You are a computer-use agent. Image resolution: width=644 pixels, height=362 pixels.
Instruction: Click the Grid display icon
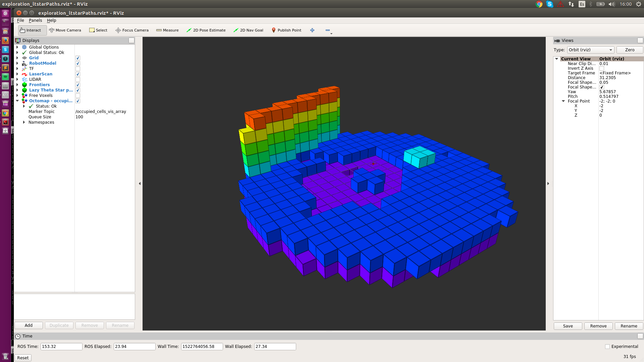click(x=24, y=58)
